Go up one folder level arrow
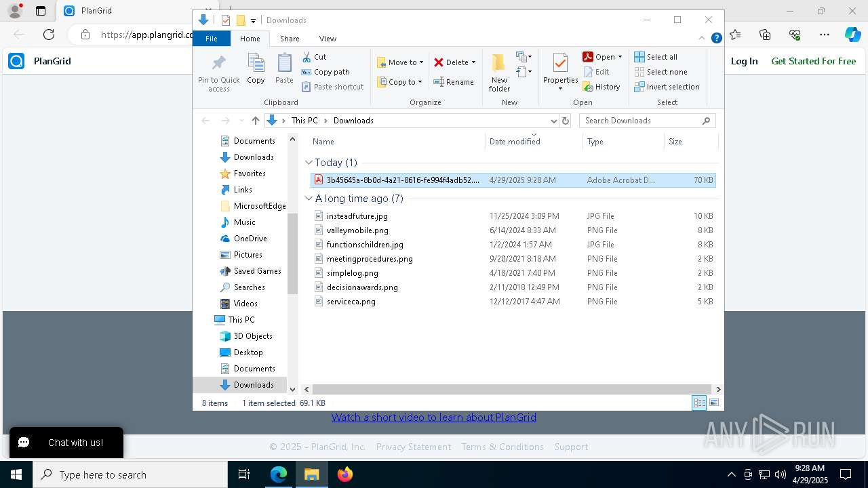This screenshot has height=488, width=868. [x=255, y=121]
